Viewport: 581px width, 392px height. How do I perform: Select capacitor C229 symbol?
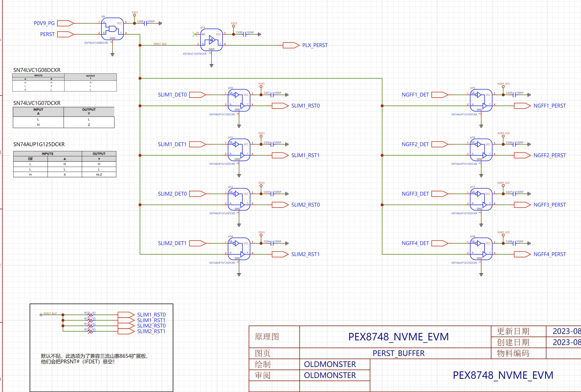146,23
